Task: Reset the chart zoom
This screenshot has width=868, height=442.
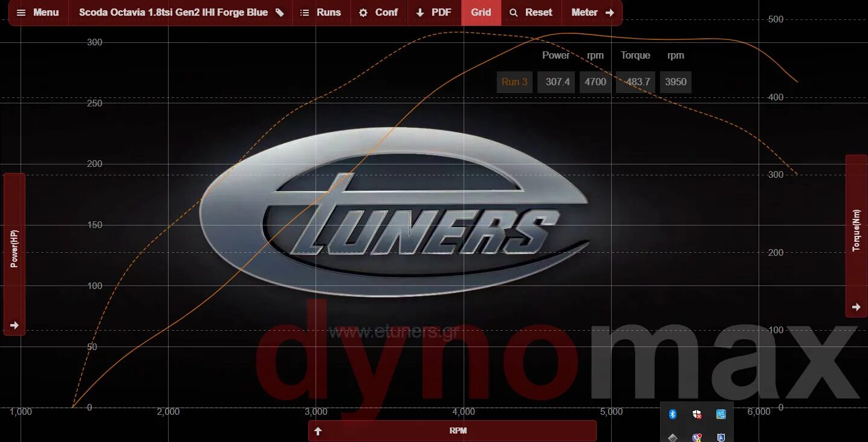Action: click(x=531, y=13)
